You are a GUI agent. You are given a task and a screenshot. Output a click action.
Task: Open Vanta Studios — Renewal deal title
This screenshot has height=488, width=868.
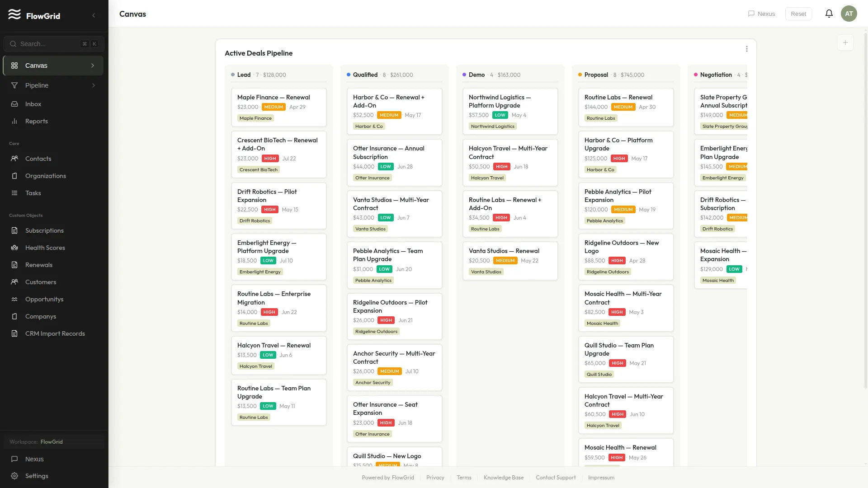(x=504, y=251)
